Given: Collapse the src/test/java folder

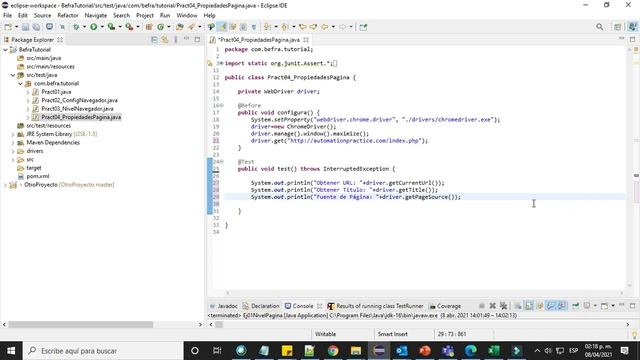Looking at the screenshot, I should [13, 75].
